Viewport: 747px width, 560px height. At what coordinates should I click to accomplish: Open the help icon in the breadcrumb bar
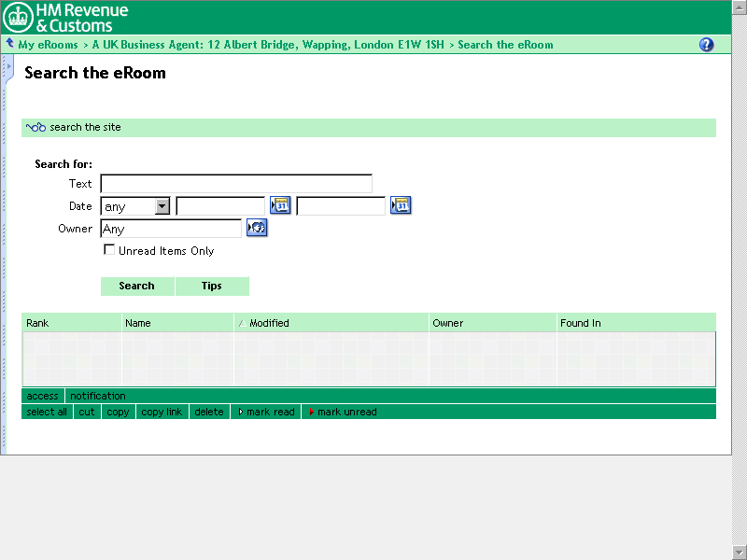point(706,45)
